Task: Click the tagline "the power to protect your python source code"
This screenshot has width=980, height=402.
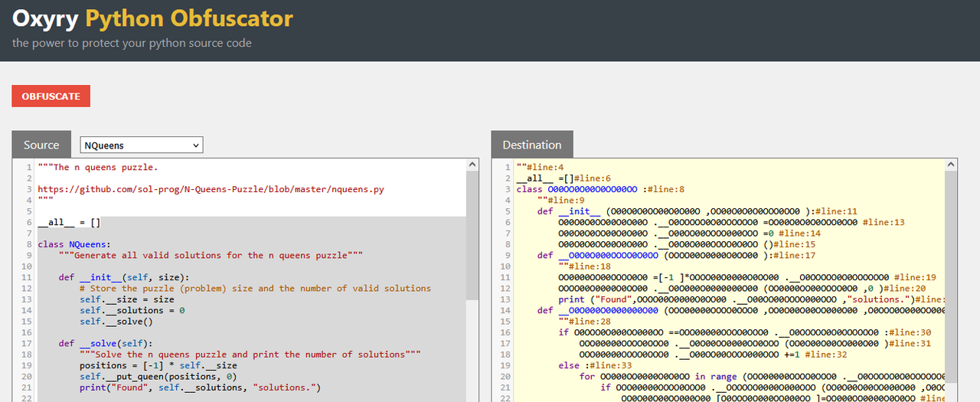Action: coord(132,43)
